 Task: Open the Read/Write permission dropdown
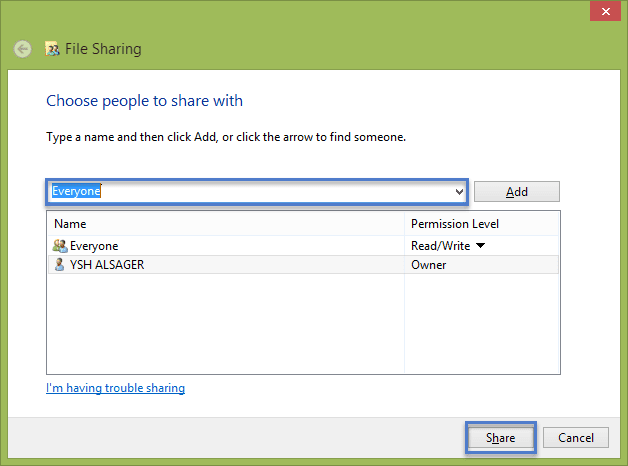[480, 245]
